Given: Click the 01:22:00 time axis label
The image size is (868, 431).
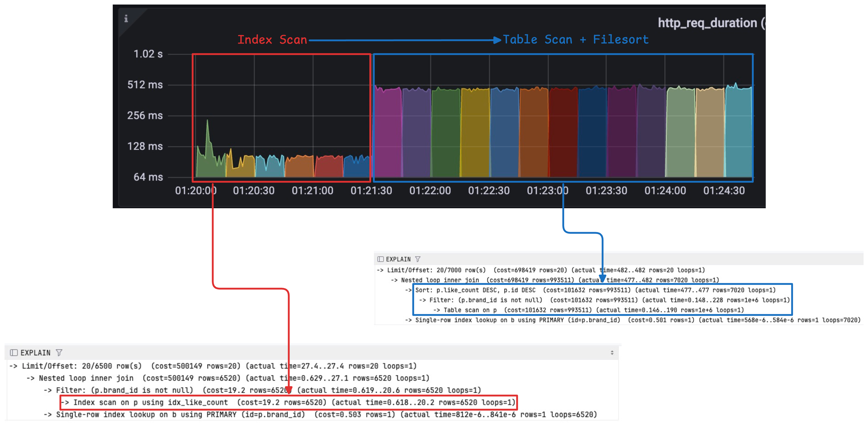Looking at the screenshot, I should [x=430, y=191].
